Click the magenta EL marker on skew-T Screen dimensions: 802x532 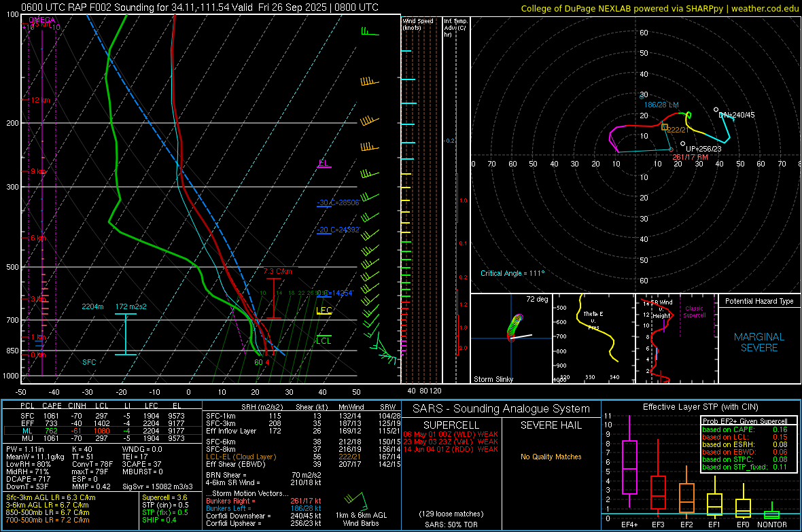click(324, 164)
